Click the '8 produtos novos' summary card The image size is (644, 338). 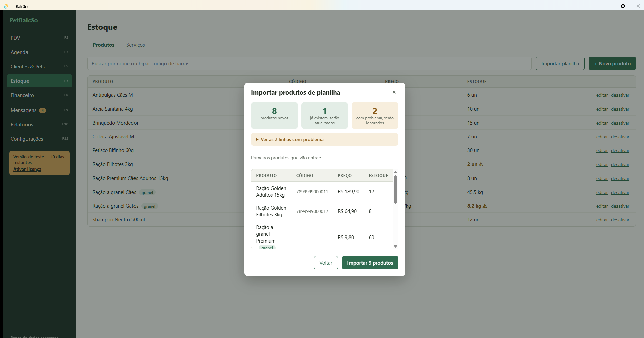(274, 115)
